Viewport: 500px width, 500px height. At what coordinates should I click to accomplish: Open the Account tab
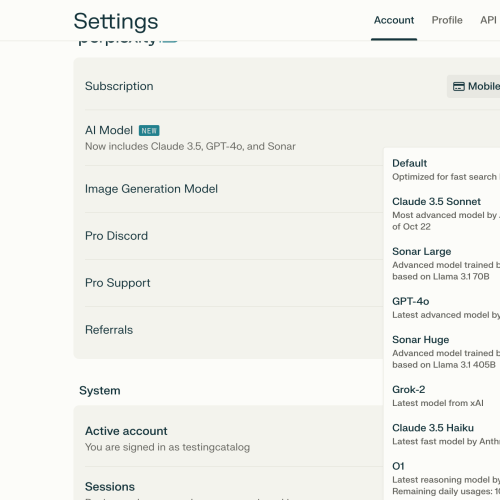tap(394, 20)
